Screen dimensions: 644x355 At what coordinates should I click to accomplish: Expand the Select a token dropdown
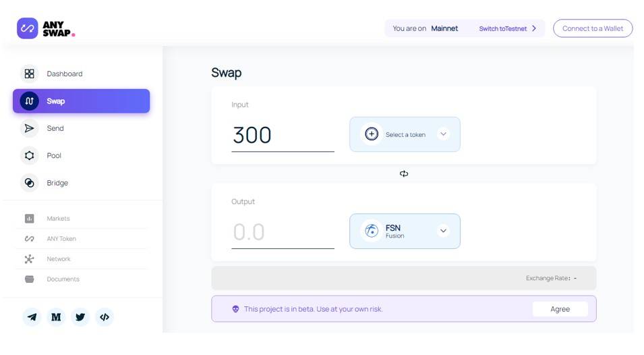[405, 134]
